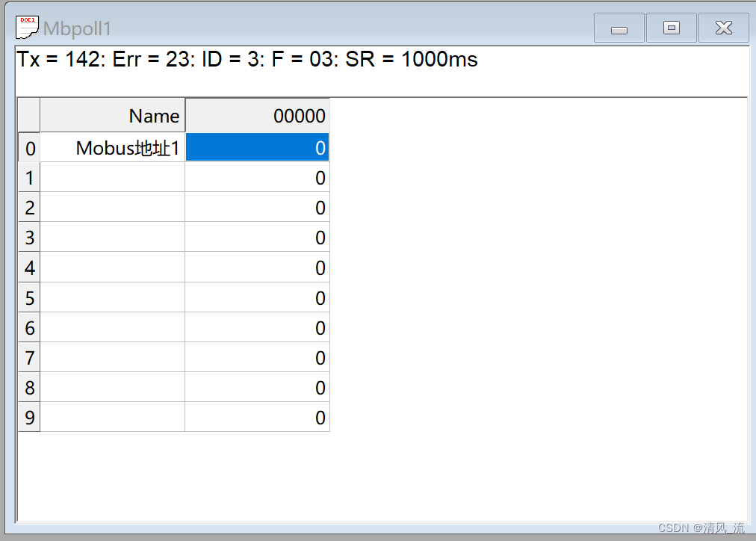Select the Name column header
Image resolution: width=756 pixels, height=541 pixels.
pyautogui.click(x=111, y=115)
